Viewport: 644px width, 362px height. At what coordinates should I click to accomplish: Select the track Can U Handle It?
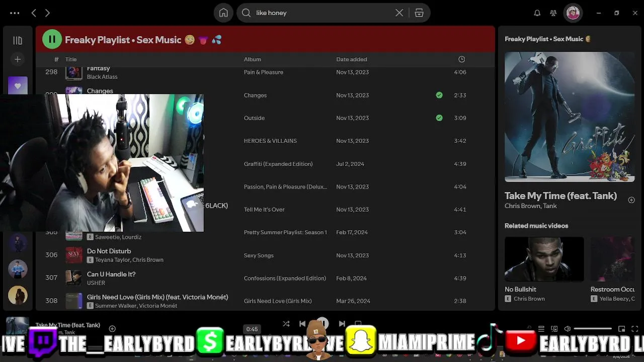click(x=111, y=274)
